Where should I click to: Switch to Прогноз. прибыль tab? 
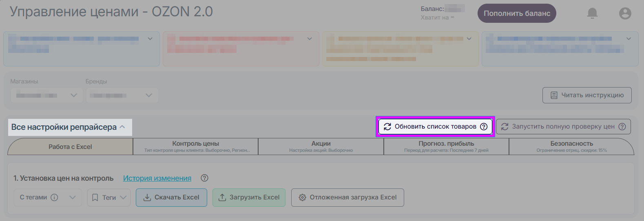[x=446, y=147]
